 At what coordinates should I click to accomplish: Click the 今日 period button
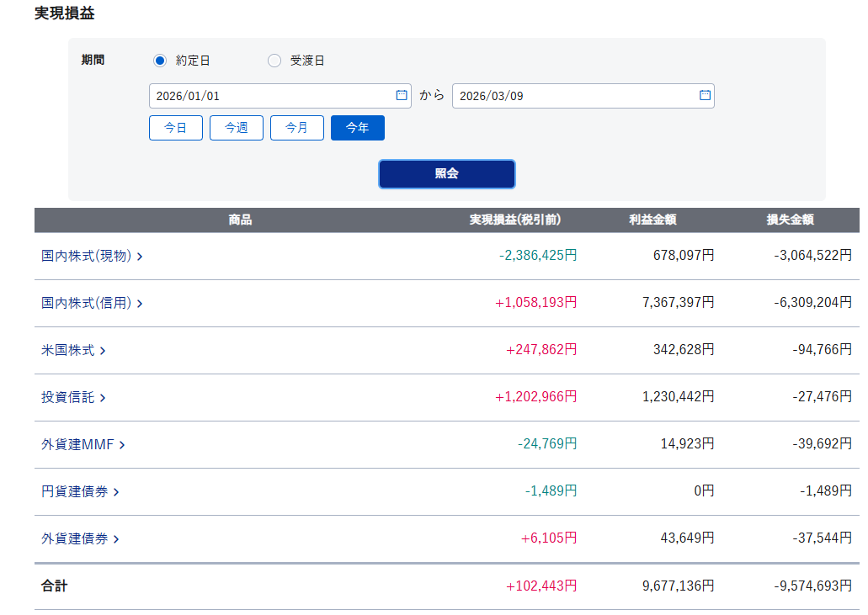click(x=176, y=128)
